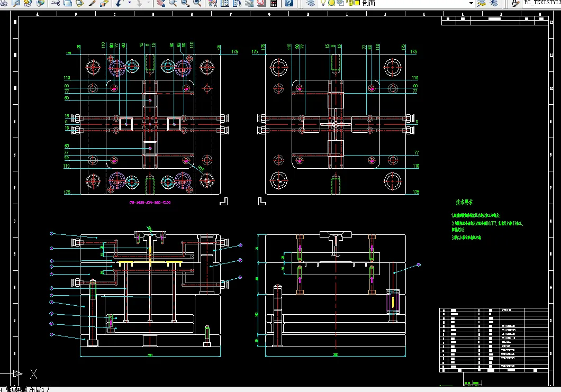This screenshot has width=561, height=392.
Task: Click the Paste icon
Action: [79, 3]
